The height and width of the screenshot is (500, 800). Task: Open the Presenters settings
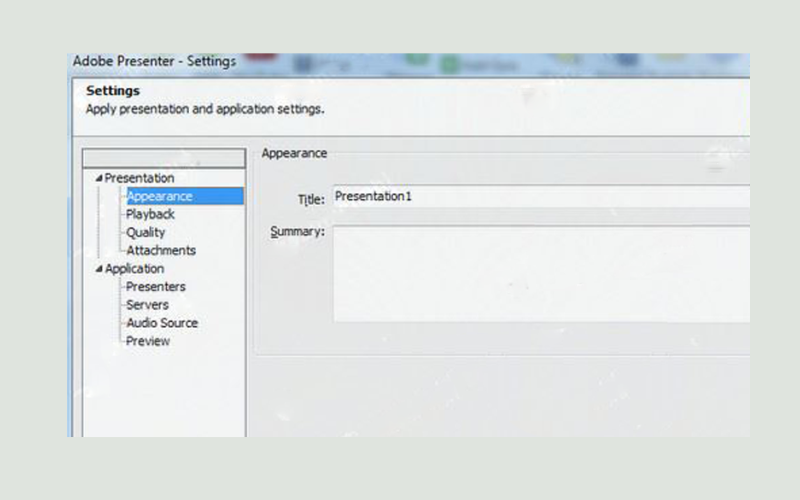[155, 287]
